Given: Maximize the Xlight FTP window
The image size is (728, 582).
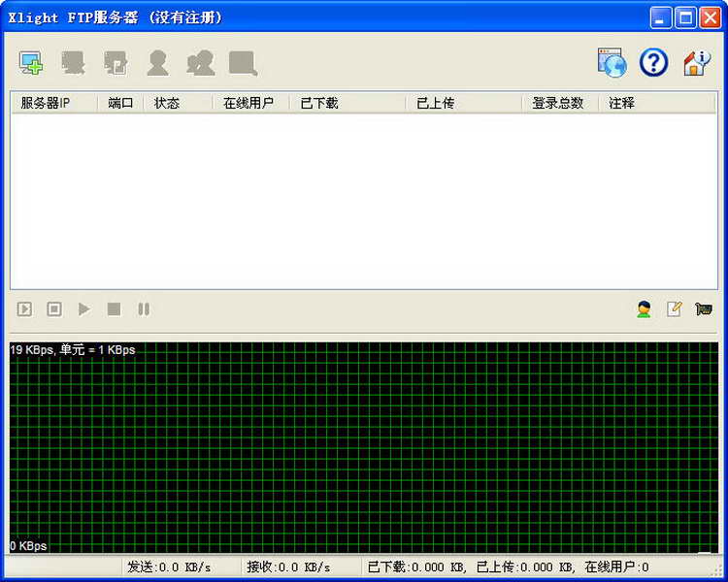Looking at the screenshot, I should click(685, 18).
